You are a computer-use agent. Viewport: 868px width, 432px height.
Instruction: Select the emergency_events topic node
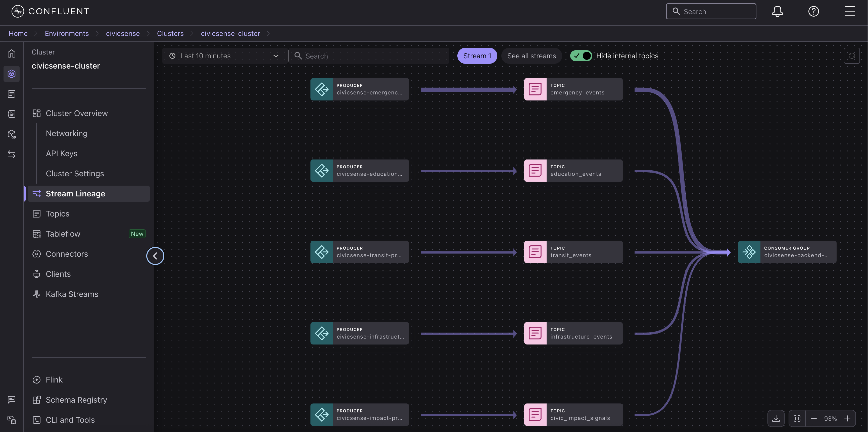[573, 89]
